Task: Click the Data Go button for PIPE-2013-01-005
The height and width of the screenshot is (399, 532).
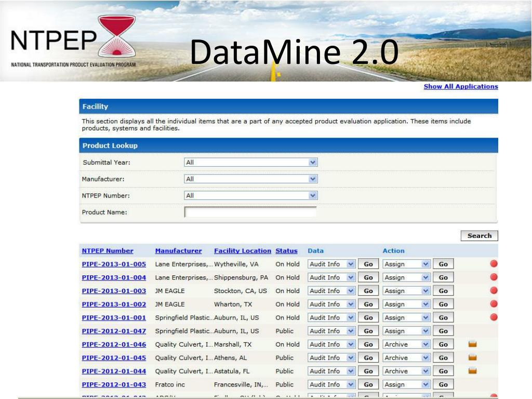Action: [x=368, y=264]
